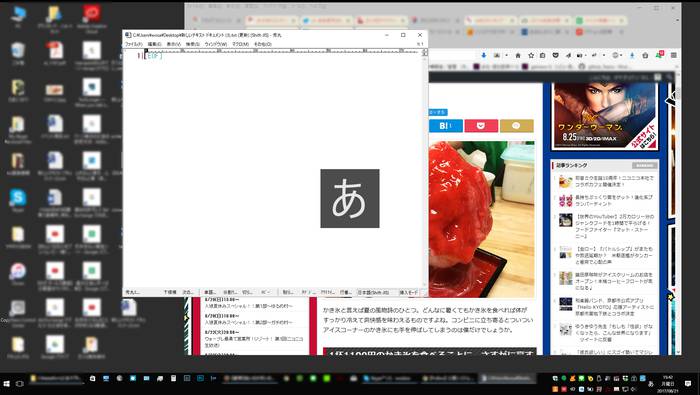Open the first article in the 記事ランキング list

tap(614, 181)
